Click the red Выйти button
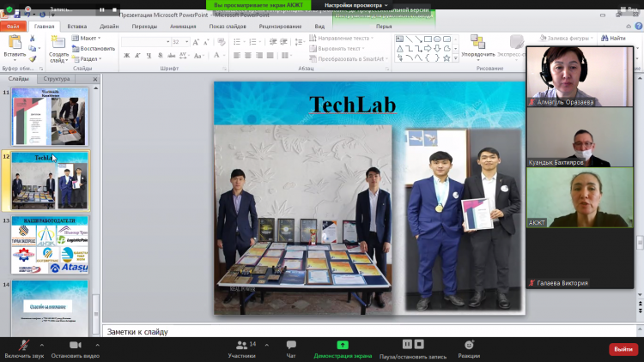Screen dimensions: 644x362 click(x=623, y=349)
